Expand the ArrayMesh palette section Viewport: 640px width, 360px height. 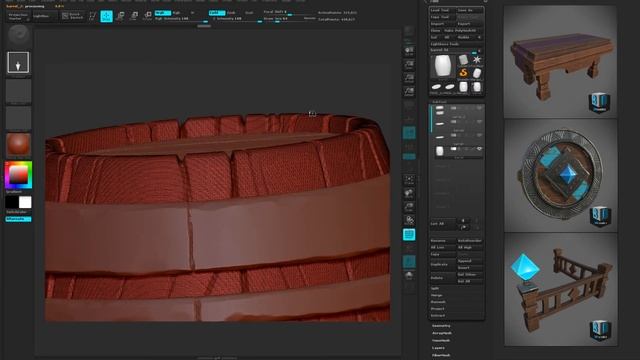tap(442, 333)
